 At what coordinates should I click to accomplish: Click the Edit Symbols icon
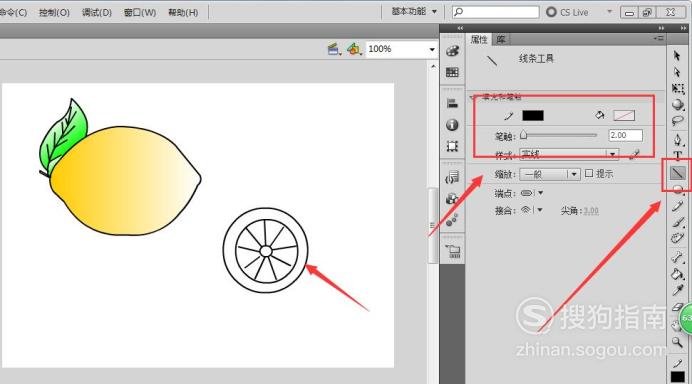(354, 49)
